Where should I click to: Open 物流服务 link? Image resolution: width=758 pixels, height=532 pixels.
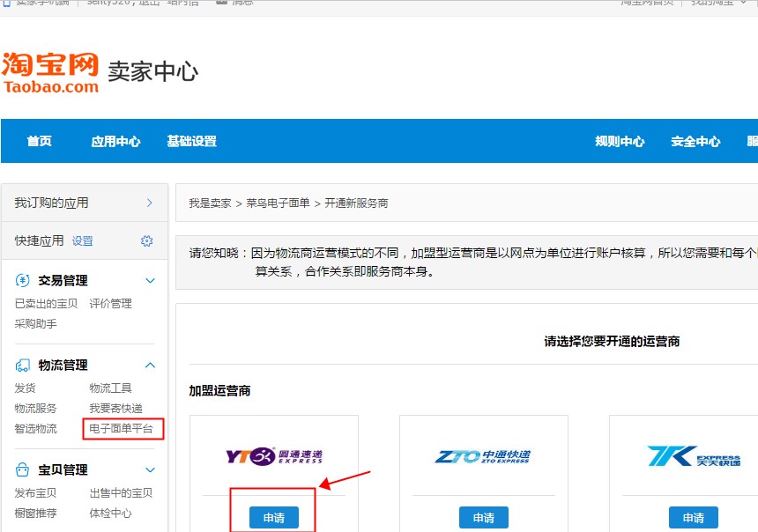click(36, 409)
